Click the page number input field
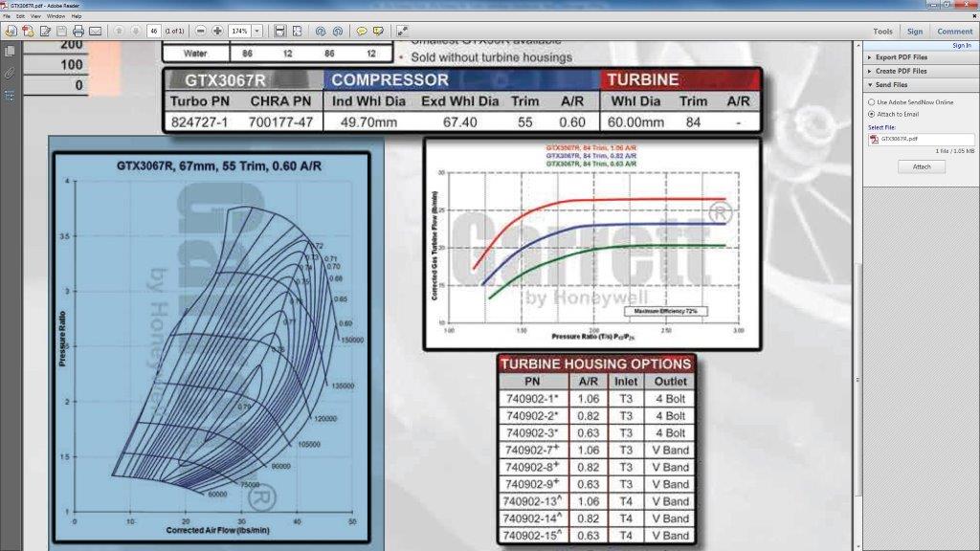The image size is (980, 551). click(153, 32)
